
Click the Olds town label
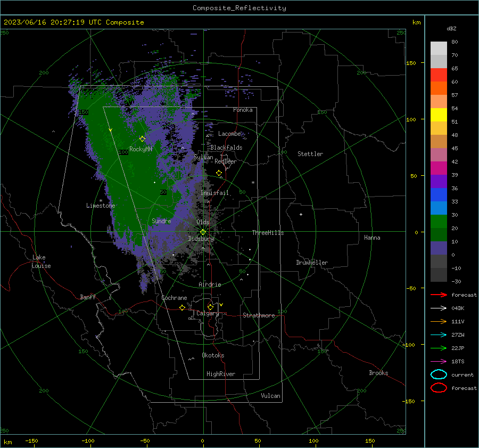pos(203,222)
